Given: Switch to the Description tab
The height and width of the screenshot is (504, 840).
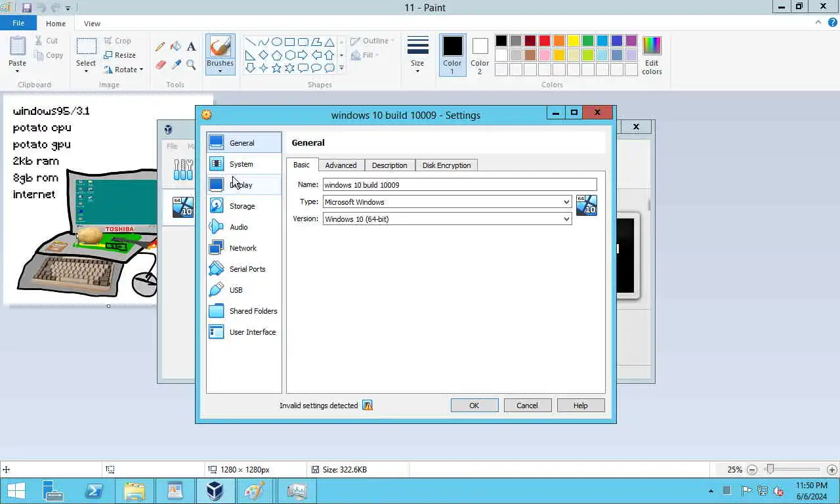Looking at the screenshot, I should pyautogui.click(x=389, y=165).
